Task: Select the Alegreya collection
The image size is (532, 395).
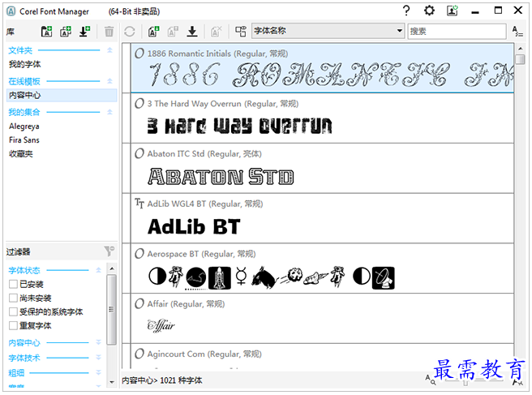Action: [24, 127]
